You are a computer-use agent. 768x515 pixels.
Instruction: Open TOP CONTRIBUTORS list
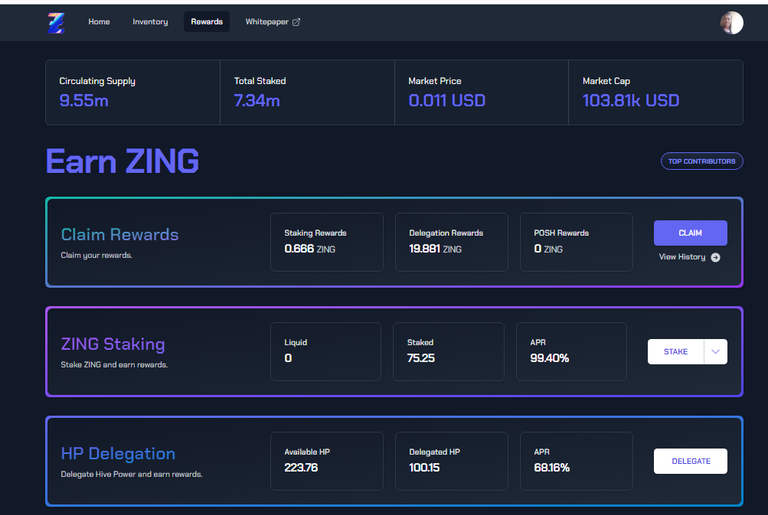702,161
